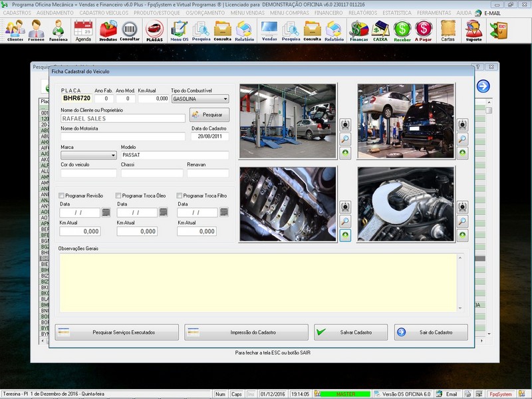Click the PLACAS toolbar icon

pos(154,30)
